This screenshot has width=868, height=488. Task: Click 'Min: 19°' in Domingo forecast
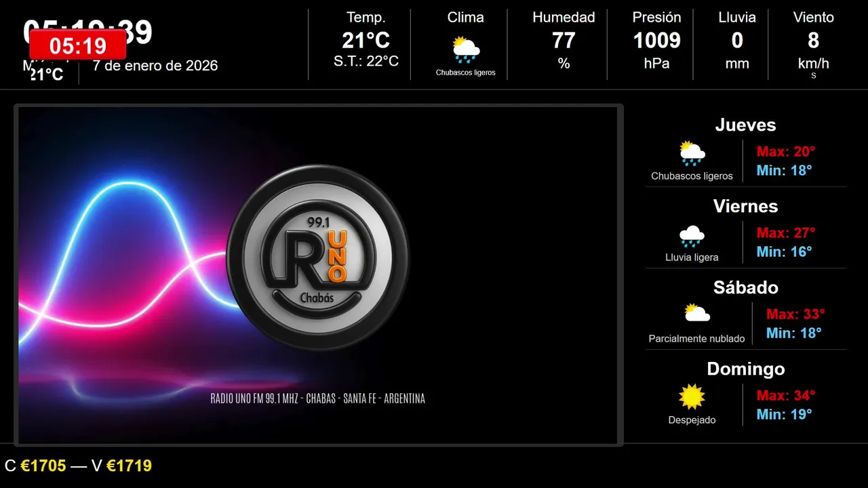(x=785, y=415)
